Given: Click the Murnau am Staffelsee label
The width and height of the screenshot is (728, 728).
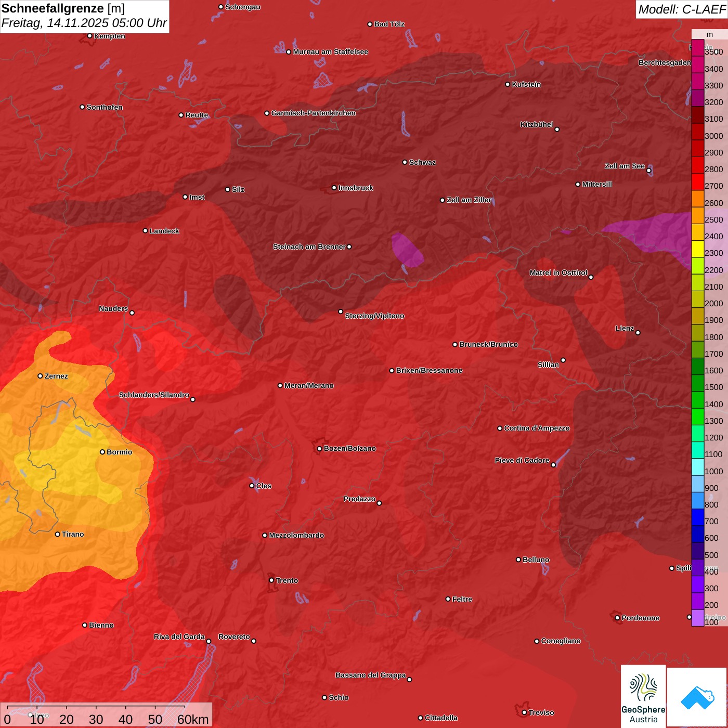Looking at the screenshot, I should point(330,51).
